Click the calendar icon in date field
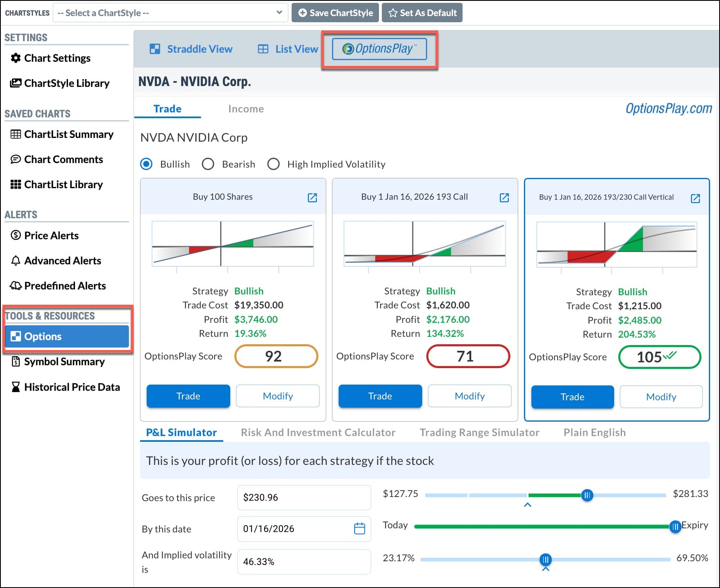 pos(359,528)
